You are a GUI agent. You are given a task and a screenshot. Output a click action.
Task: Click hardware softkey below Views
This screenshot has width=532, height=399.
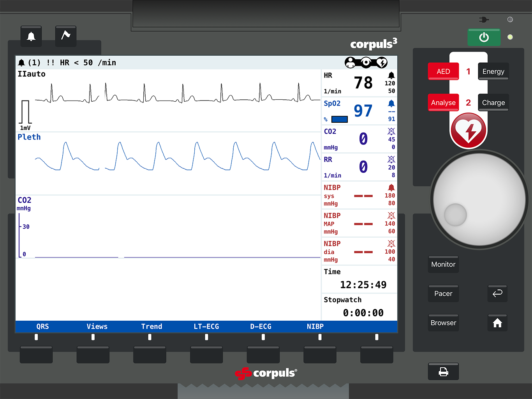(93, 355)
